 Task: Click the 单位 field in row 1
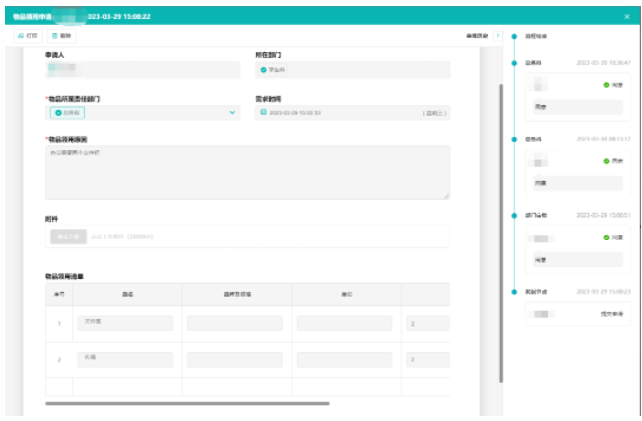coord(344,323)
